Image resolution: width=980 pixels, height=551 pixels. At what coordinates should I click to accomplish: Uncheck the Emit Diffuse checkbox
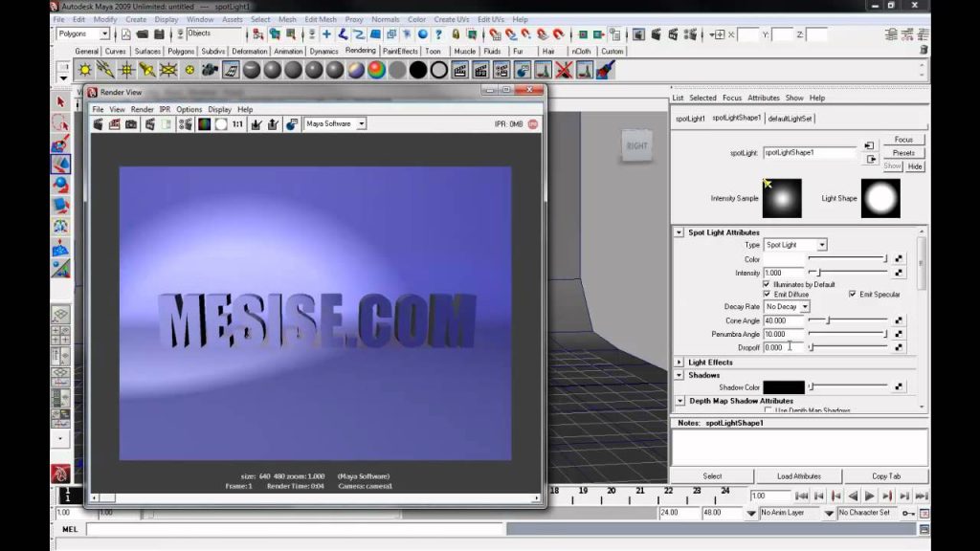click(767, 295)
